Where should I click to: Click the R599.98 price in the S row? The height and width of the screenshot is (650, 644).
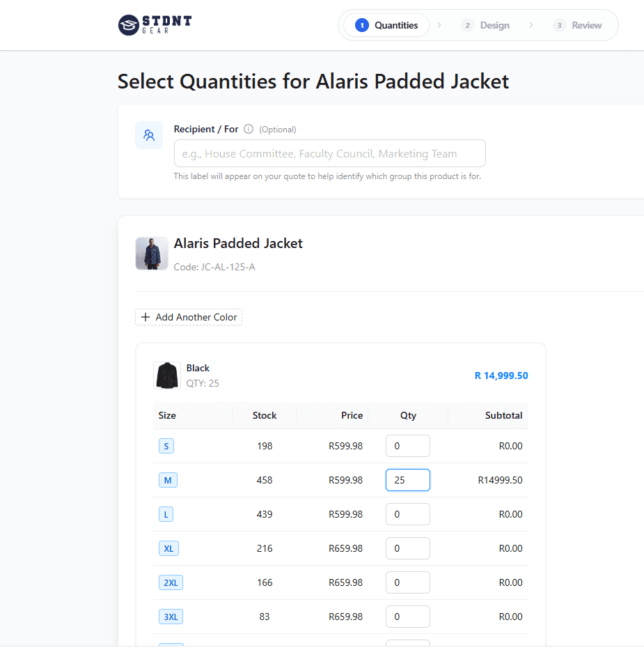(x=346, y=446)
